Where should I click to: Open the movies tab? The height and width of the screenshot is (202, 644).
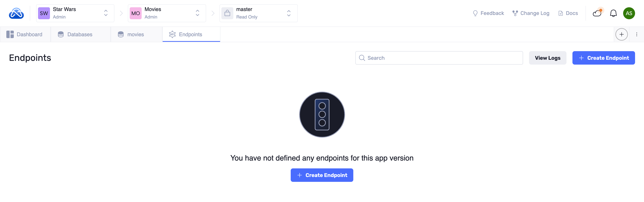pyautogui.click(x=131, y=34)
